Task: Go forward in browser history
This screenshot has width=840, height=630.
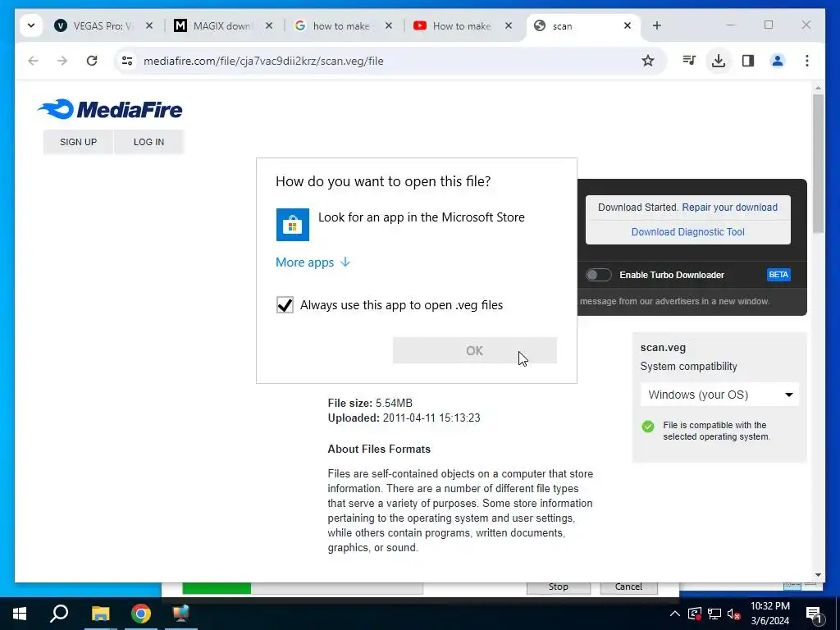Action: click(62, 61)
